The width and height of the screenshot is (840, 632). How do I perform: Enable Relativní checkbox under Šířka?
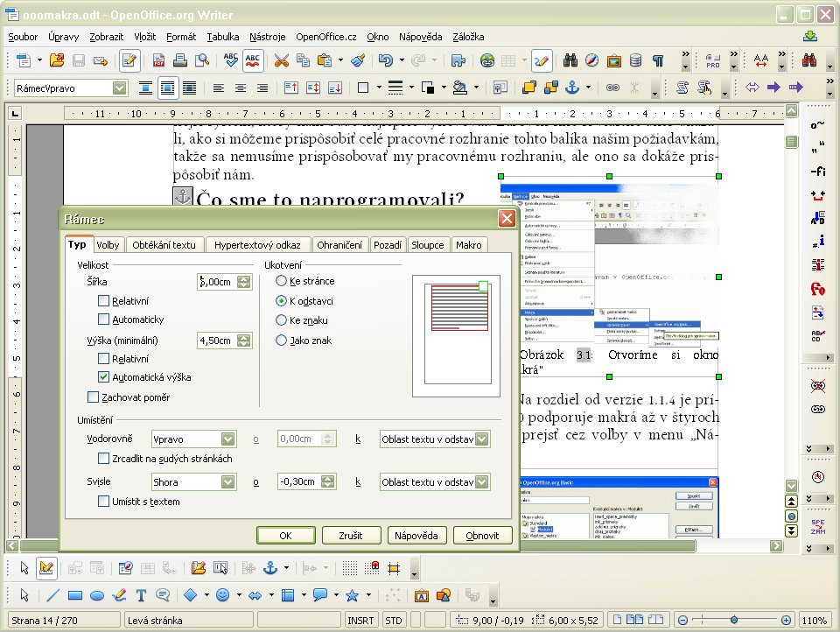104,301
